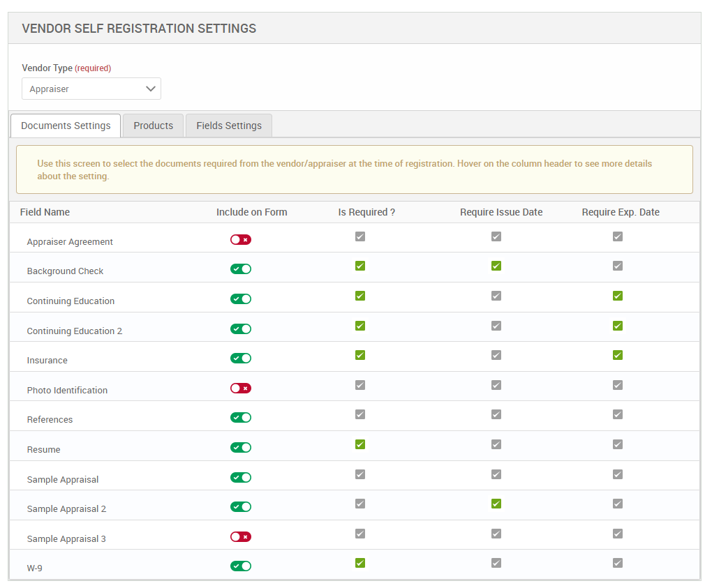This screenshot has height=588, width=712.
Task: Uncheck Is Required for Background Check
Action: (x=360, y=266)
